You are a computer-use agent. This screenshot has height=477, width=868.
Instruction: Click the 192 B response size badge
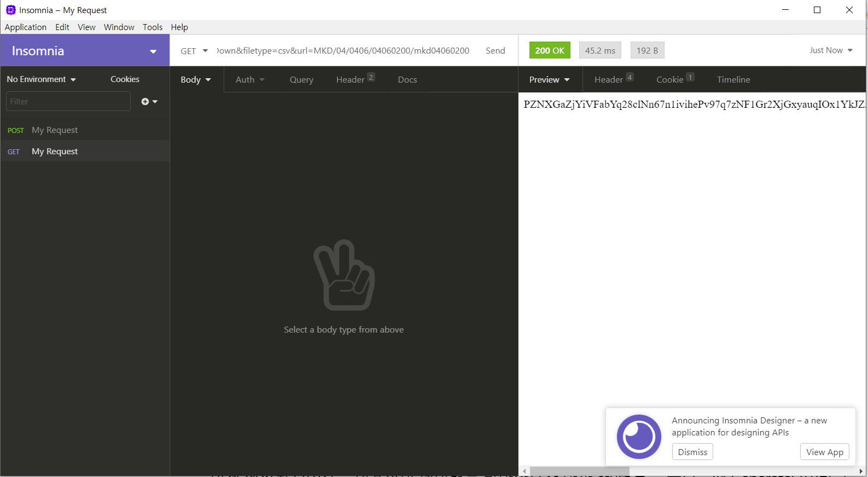pyautogui.click(x=647, y=50)
